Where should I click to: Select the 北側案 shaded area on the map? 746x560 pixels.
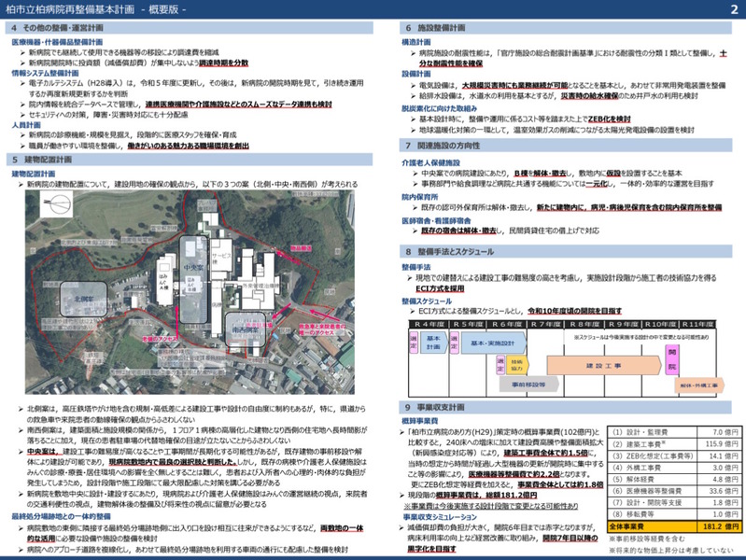pos(83,300)
